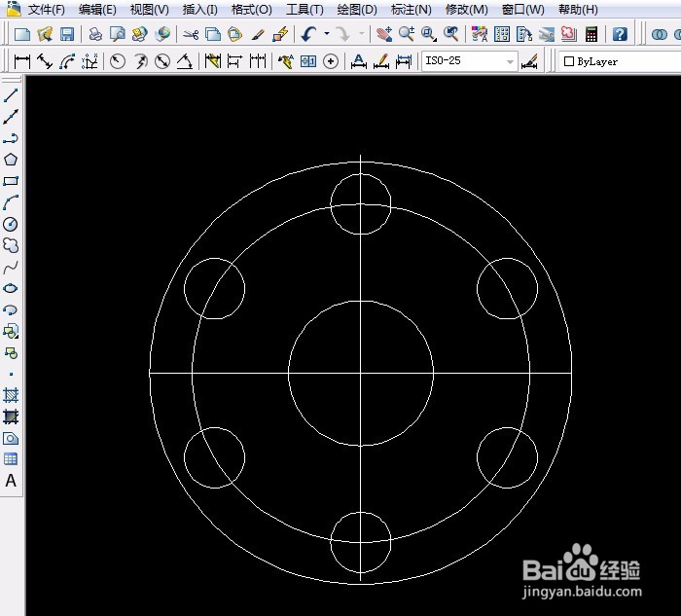
Task: Click the Linear dimension icon
Action: [x=21, y=61]
